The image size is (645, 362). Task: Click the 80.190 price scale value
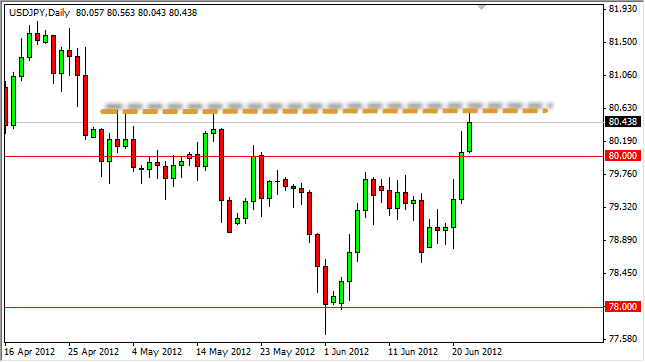pyautogui.click(x=623, y=141)
